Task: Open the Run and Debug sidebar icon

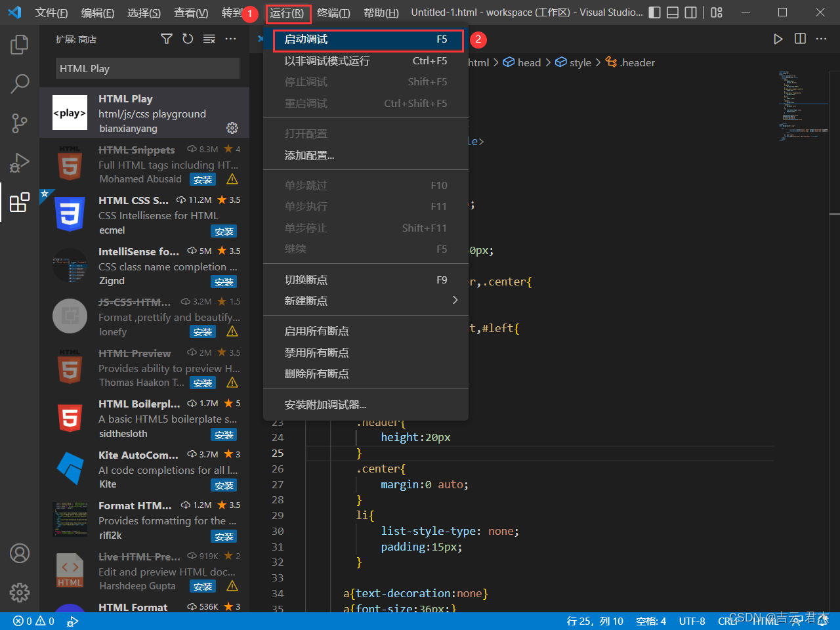Action: point(19,163)
